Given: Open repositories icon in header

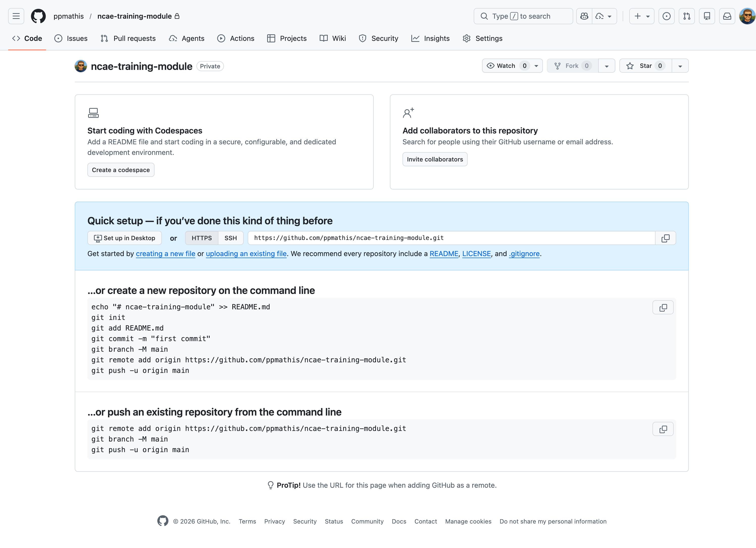Looking at the screenshot, I should pyautogui.click(x=707, y=16).
